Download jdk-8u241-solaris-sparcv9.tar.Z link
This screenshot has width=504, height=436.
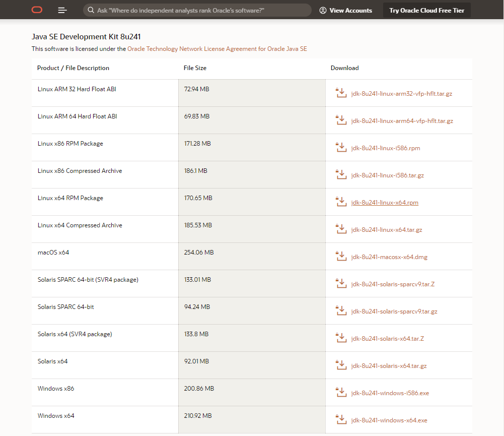click(x=393, y=284)
